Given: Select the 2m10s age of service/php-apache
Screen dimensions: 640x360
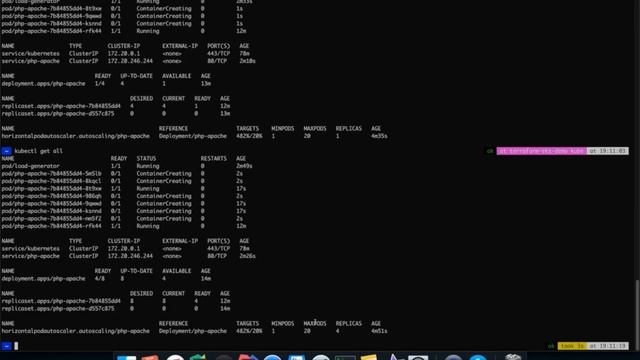Looking at the screenshot, I should (x=247, y=61).
